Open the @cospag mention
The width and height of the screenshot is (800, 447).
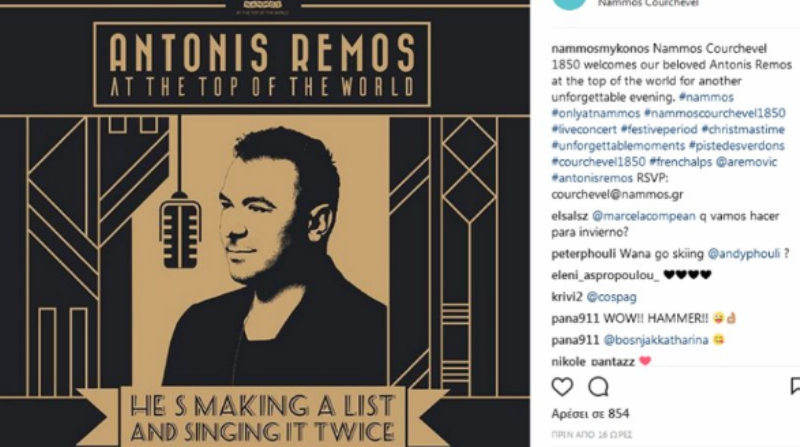[612, 296]
